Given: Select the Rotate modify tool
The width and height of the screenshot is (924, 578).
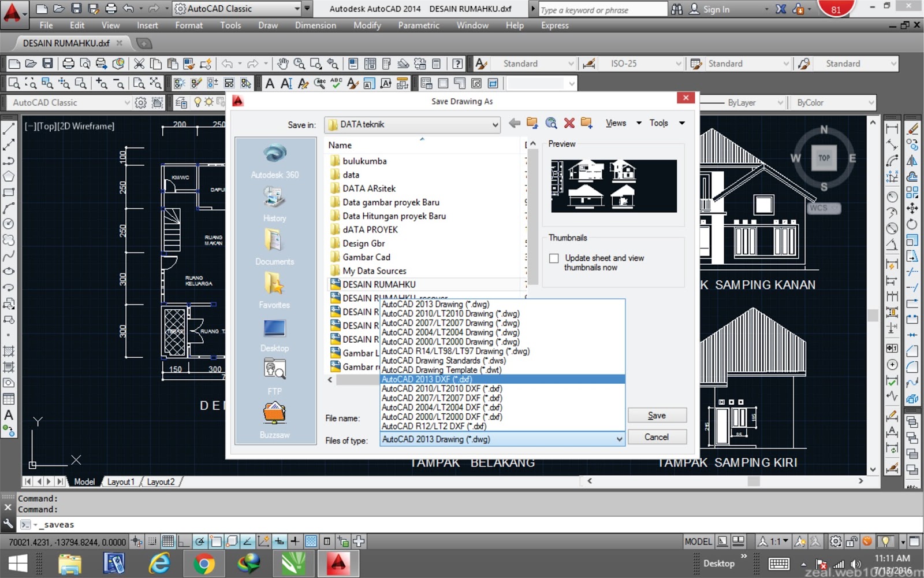Looking at the screenshot, I should tap(912, 224).
